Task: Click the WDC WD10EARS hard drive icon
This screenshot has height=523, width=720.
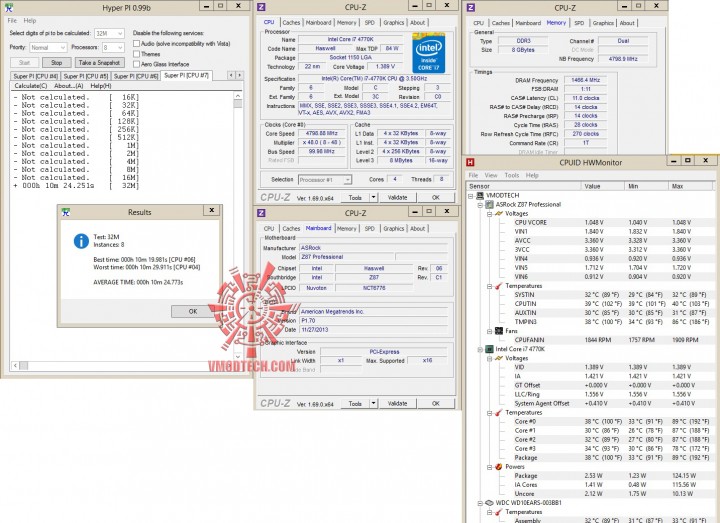Action: 489,503
